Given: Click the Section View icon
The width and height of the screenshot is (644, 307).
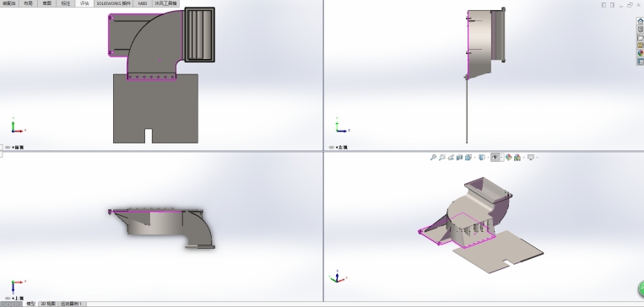Looking at the screenshot, I should 460,157.
